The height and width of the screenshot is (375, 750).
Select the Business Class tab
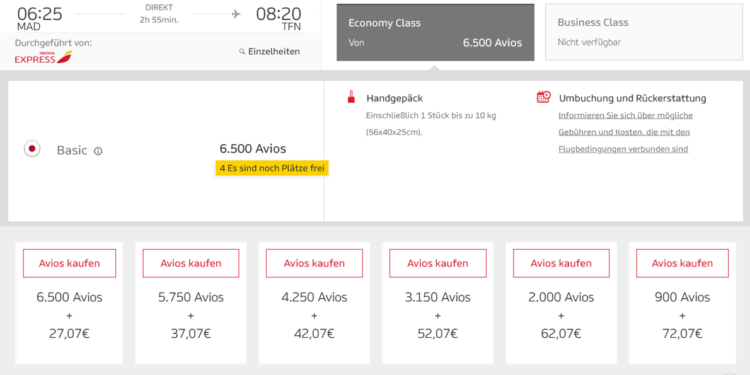[x=644, y=33]
